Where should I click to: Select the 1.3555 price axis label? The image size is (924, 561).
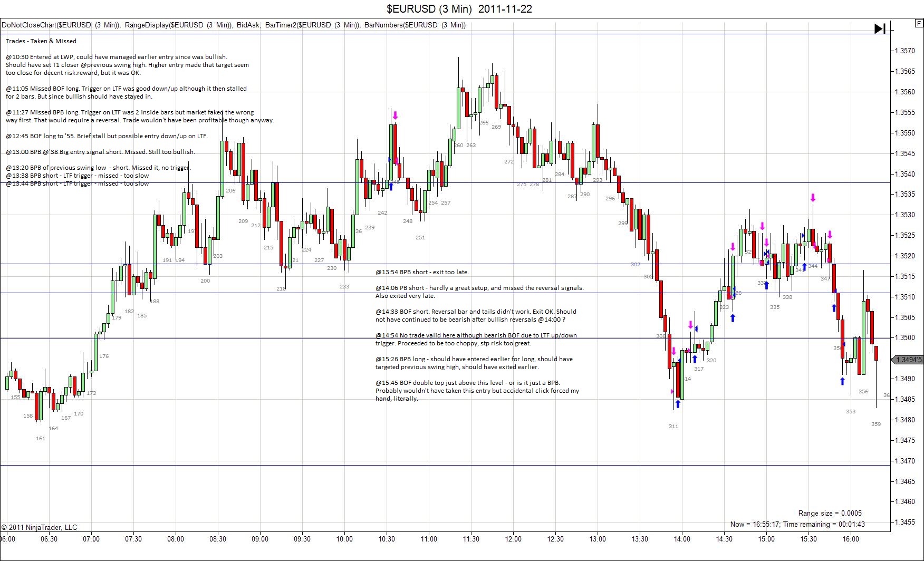click(x=905, y=112)
